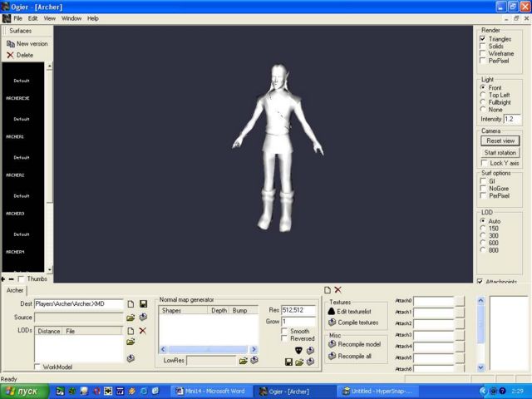This screenshot has width=532, height=399.
Task: Click the new file icon beside Dest field
Action: pyautogui.click(x=131, y=304)
